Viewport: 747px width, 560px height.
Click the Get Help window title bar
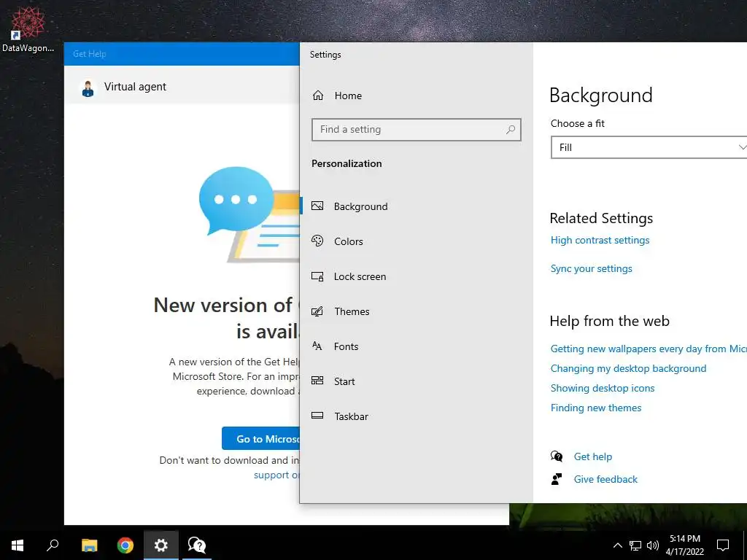182,54
